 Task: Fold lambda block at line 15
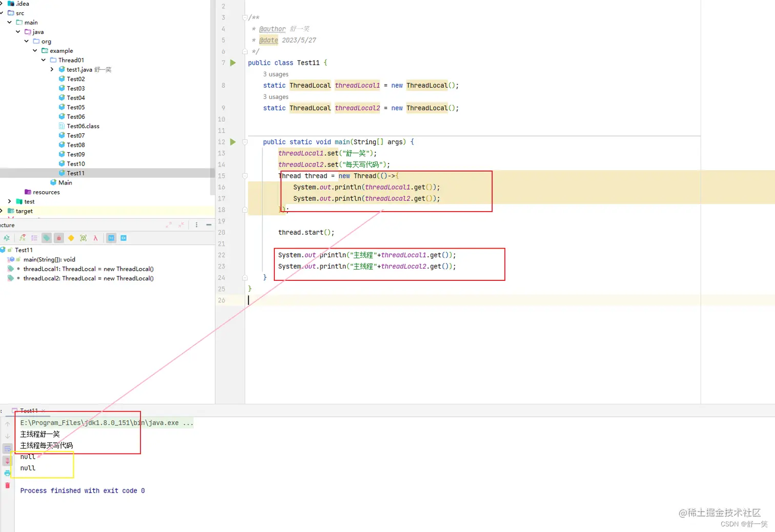(245, 176)
